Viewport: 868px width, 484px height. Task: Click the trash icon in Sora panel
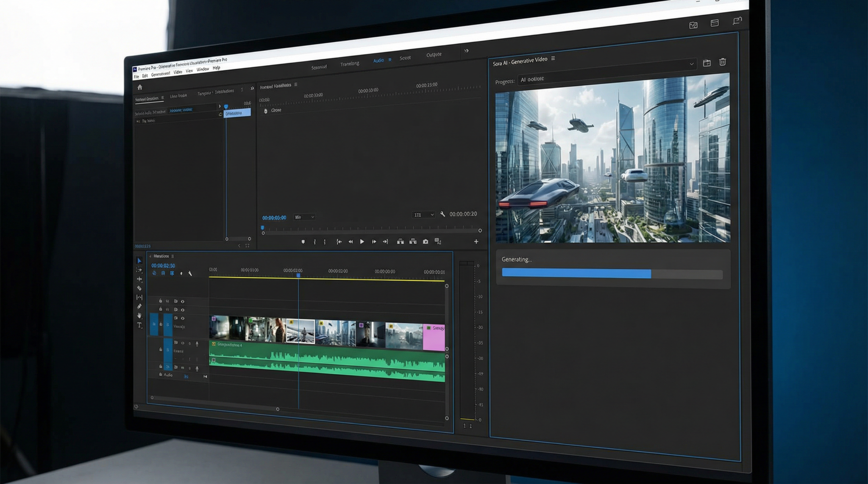click(723, 62)
